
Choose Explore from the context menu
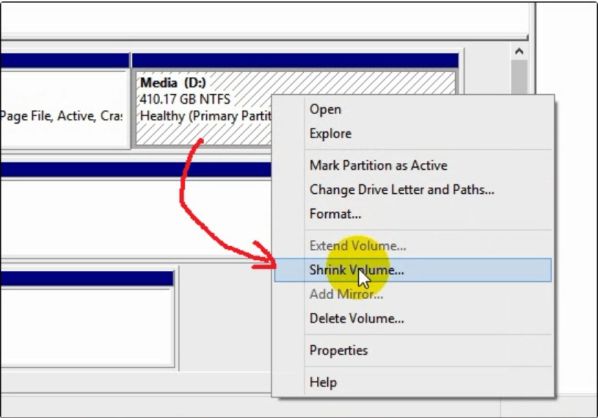pyautogui.click(x=413, y=134)
